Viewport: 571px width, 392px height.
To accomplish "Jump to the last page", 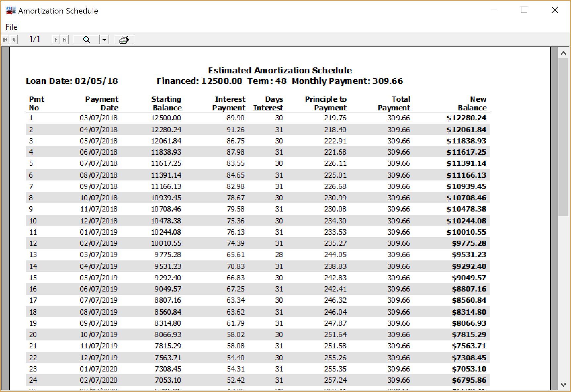I will click(x=65, y=40).
